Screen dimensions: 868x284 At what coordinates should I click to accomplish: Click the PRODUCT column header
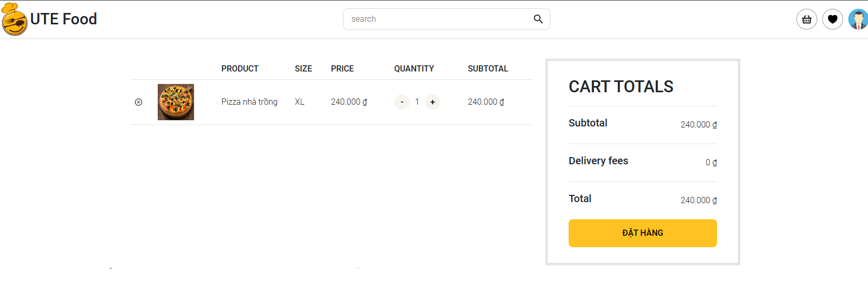pyautogui.click(x=240, y=69)
